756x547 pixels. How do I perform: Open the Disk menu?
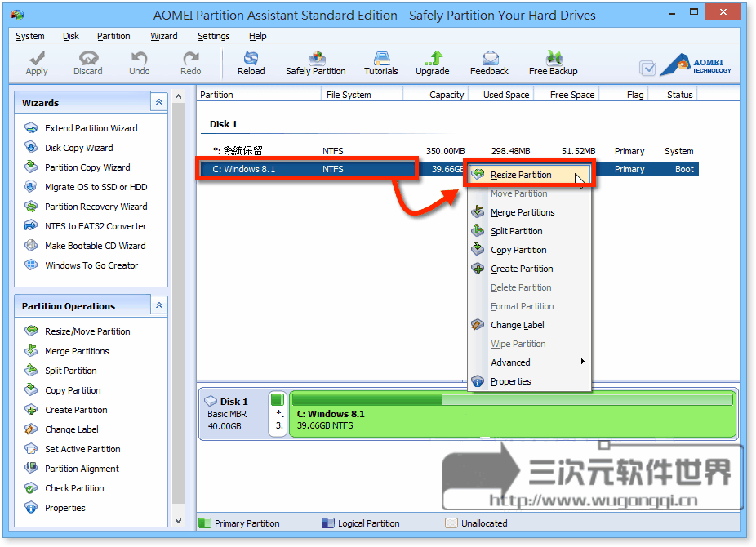(70, 36)
